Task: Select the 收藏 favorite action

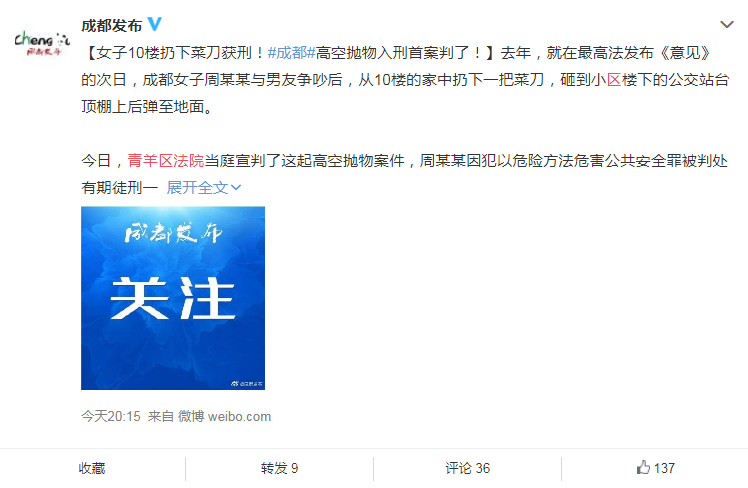Action: (x=92, y=468)
